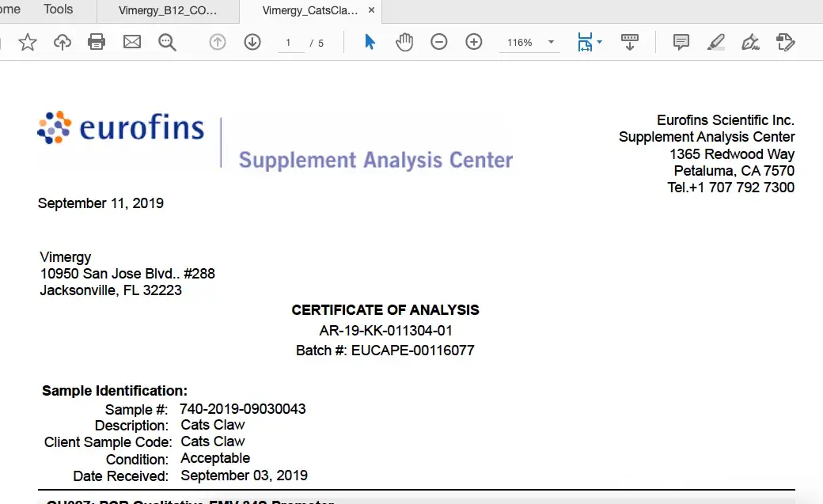Select the highlighter pen tool

pyautogui.click(x=716, y=42)
